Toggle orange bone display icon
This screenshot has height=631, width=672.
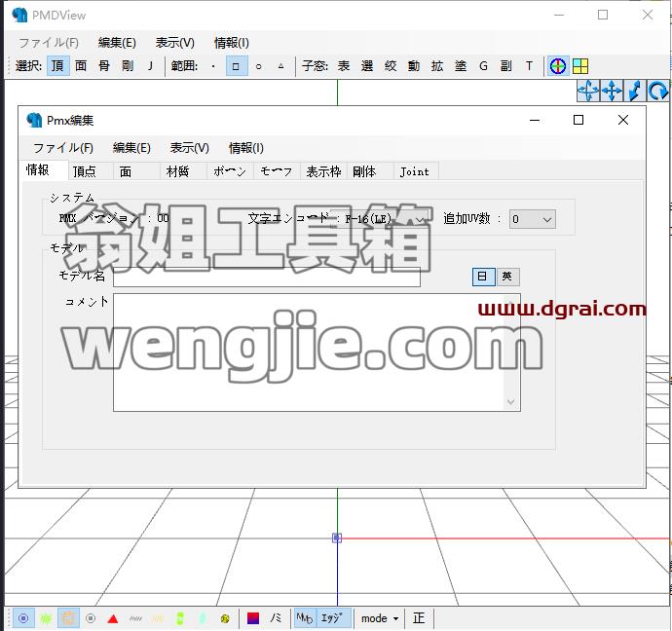point(68,618)
